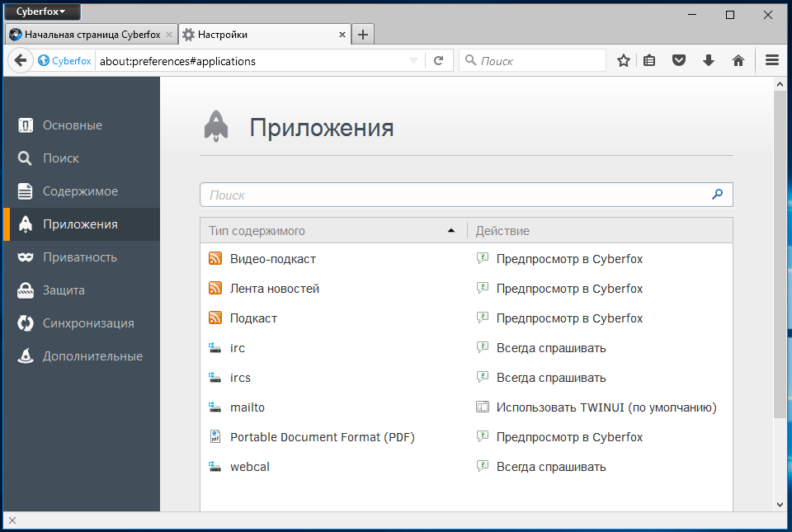Open Синхронизация settings category
The height and width of the screenshot is (532, 792).
(x=82, y=323)
